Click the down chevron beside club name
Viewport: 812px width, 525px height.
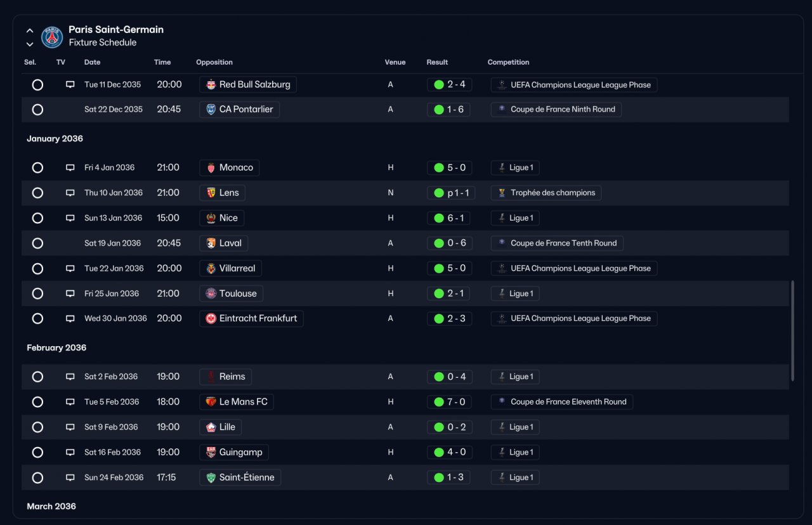(x=30, y=44)
